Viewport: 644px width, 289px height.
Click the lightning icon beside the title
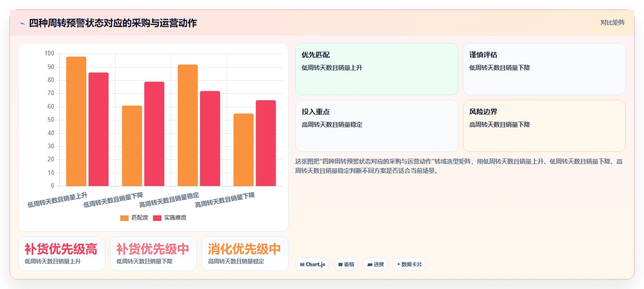22,23
